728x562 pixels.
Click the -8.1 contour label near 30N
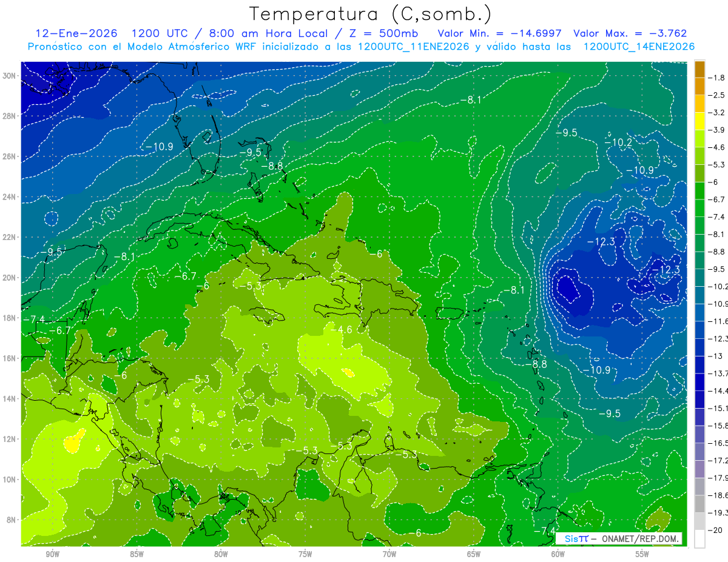(470, 99)
